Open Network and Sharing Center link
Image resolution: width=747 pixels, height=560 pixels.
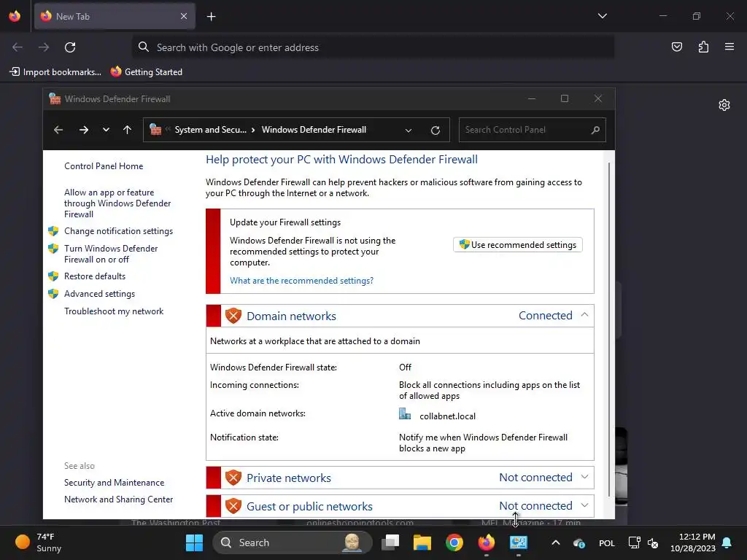coord(119,499)
